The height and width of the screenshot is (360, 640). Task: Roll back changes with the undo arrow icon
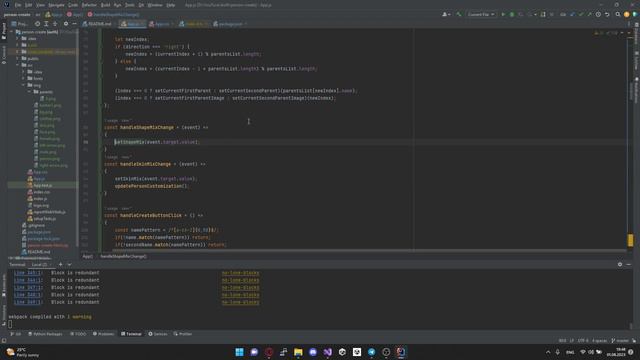[607, 14]
